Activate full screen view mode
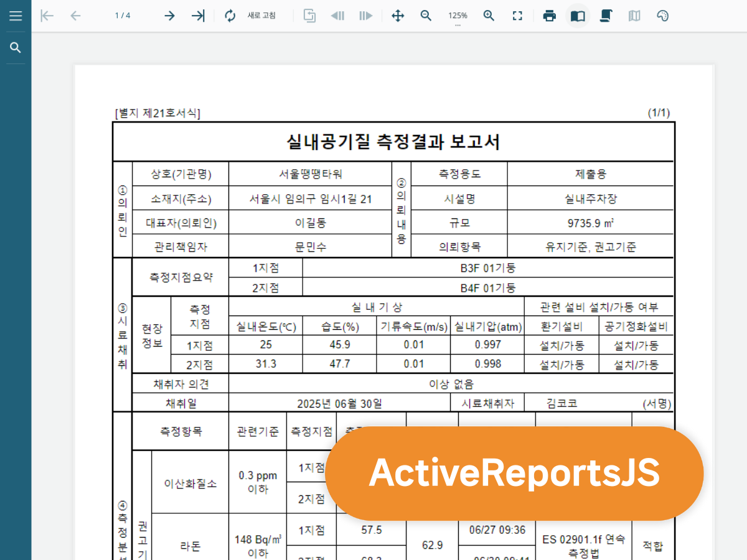Screen dimensions: 747x560 [x=517, y=16]
